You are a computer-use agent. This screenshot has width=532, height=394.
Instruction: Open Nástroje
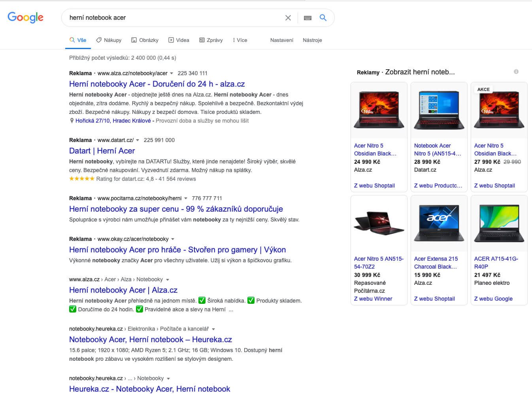coord(312,40)
